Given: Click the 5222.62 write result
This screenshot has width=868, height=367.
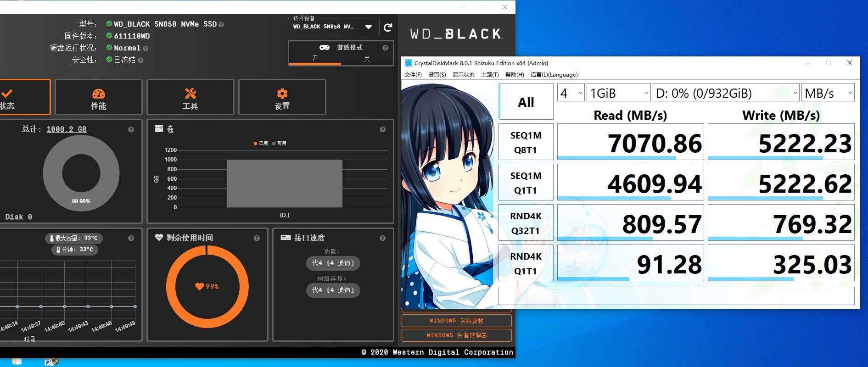Looking at the screenshot, I should pos(781,182).
